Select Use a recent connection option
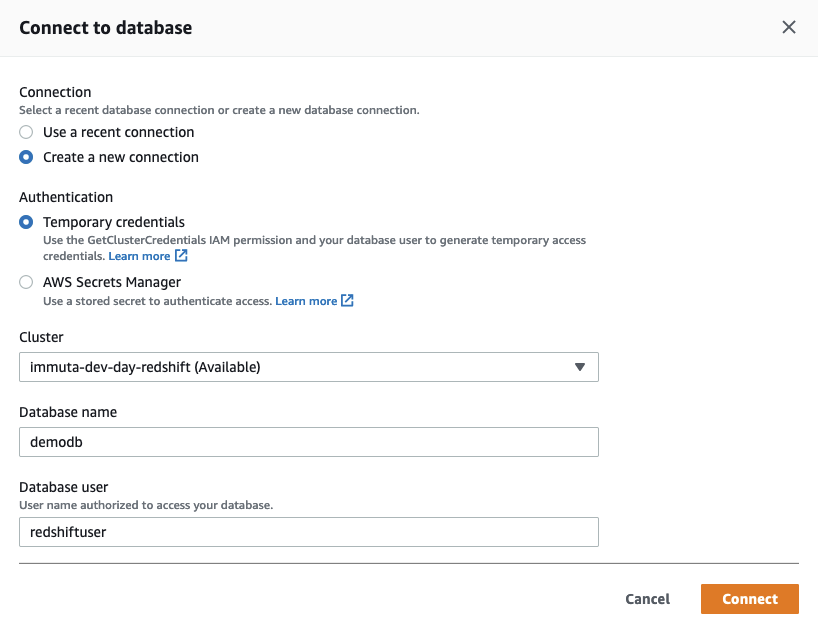Viewport: 818px width, 631px height. click(27, 132)
